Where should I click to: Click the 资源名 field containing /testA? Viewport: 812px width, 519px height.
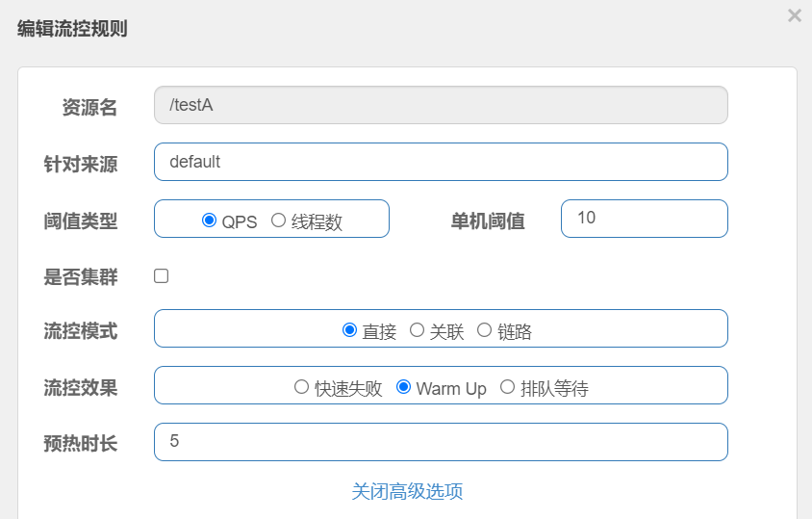point(441,105)
